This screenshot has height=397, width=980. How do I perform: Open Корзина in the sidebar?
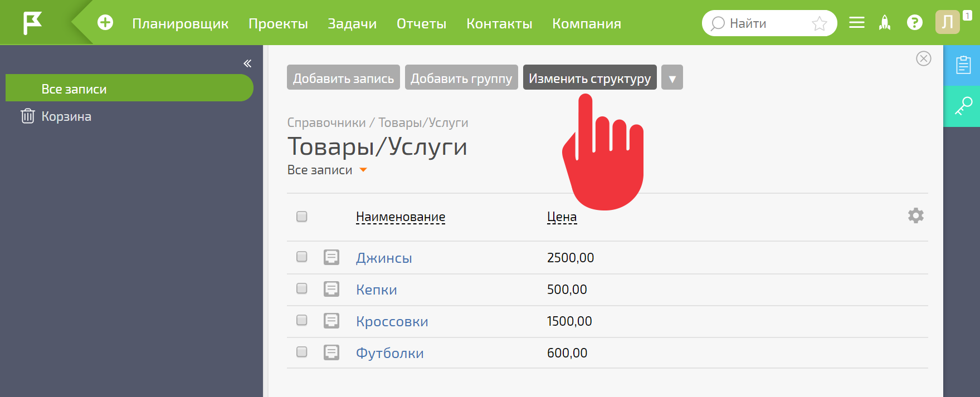56,116
